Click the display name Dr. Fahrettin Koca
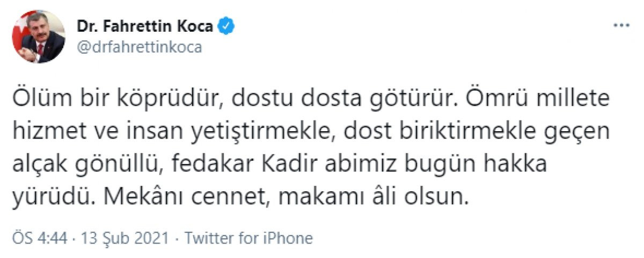This screenshot has height=258, width=644. pos(144,26)
